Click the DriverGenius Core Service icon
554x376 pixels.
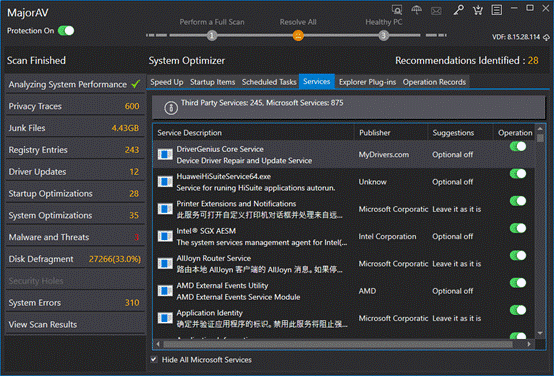click(x=165, y=154)
